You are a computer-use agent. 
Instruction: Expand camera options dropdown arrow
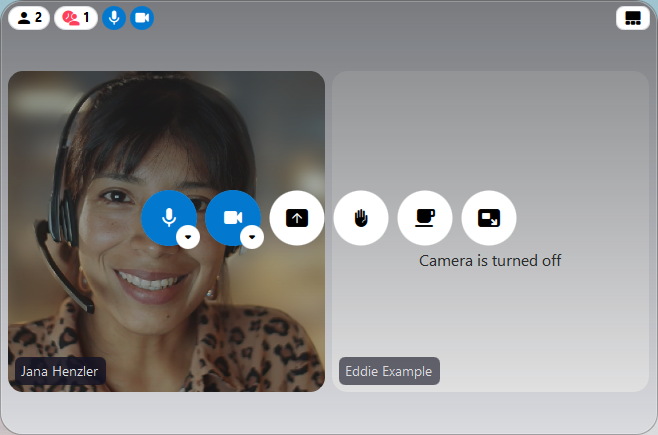(x=252, y=237)
